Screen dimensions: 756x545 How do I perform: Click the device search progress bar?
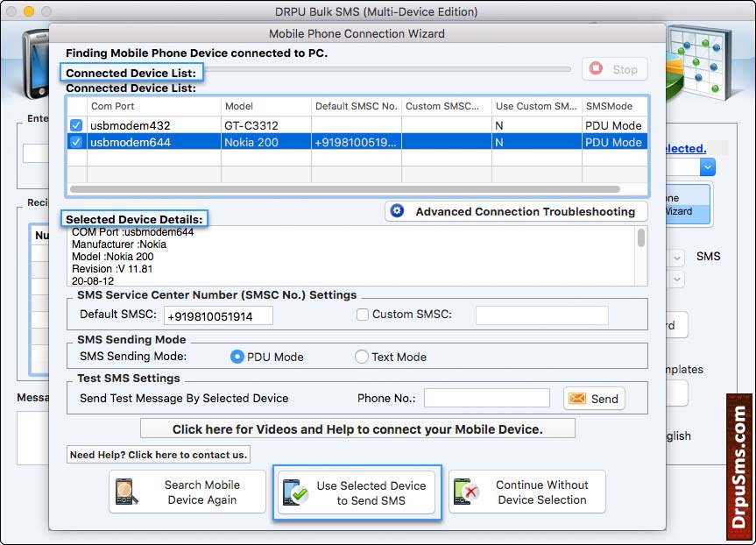(387, 69)
